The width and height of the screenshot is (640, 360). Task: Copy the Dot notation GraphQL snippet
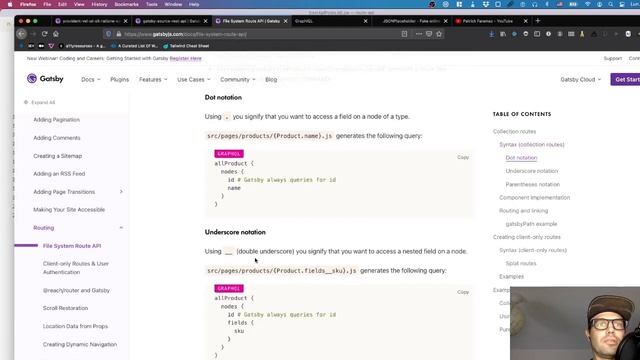click(463, 157)
